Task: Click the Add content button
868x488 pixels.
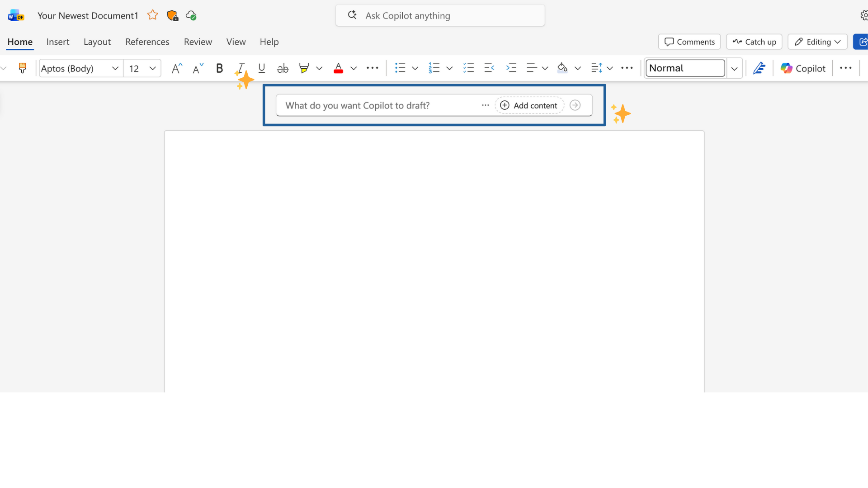Action: (529, 105)
